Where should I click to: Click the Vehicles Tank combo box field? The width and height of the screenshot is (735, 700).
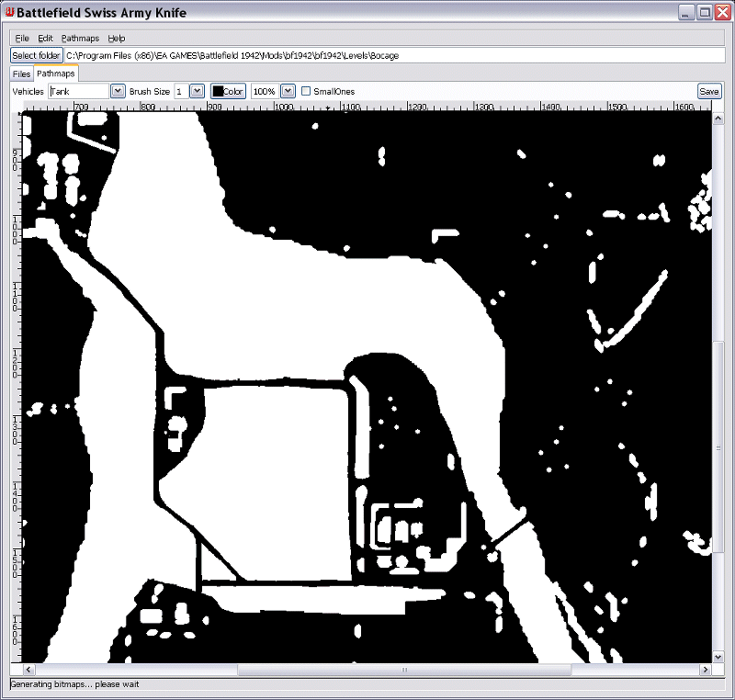click(x=79, y=91)
